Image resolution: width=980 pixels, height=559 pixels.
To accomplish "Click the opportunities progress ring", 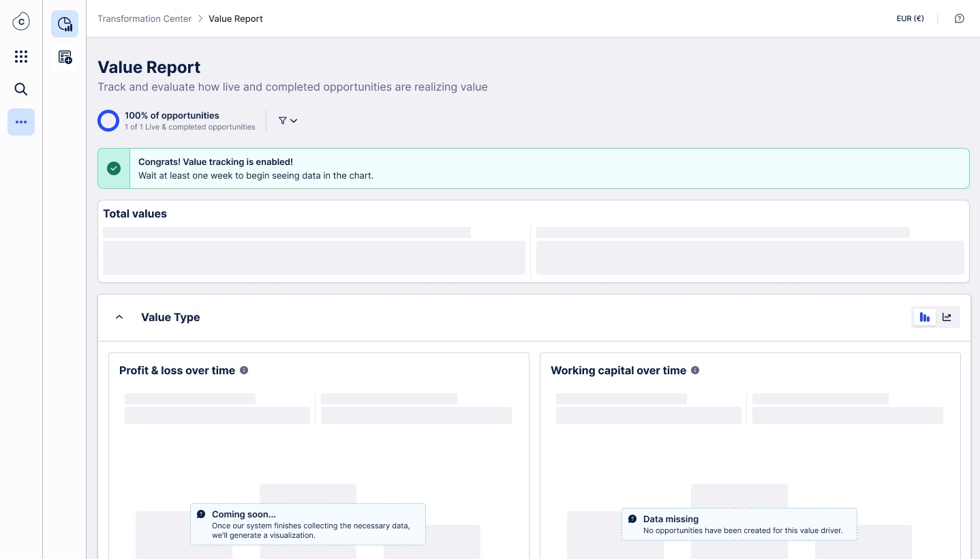I will 108,121.
